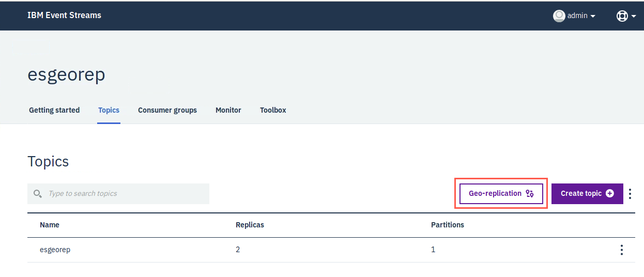
Task: Open the esgeorep topic in the table
Action: pyautogui.click(x=55, y=250)
